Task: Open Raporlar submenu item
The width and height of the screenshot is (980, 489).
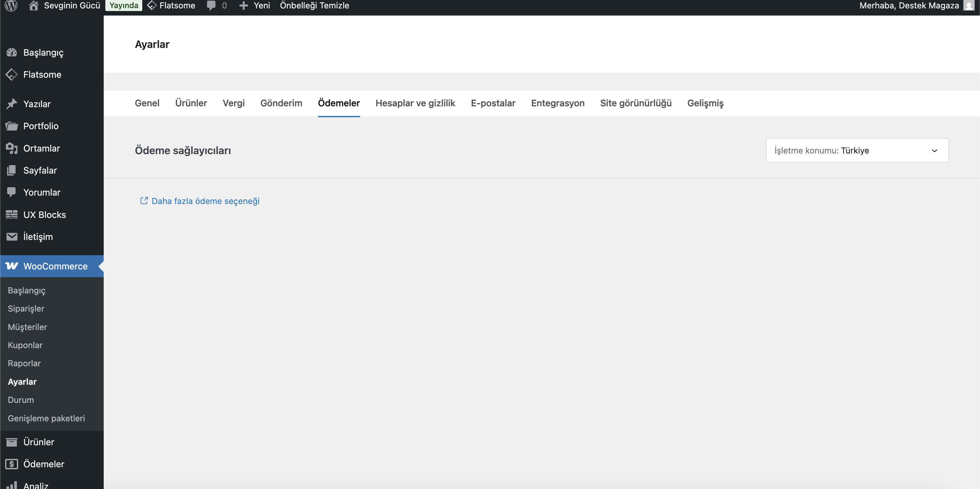Action: [x=24, y=363]
